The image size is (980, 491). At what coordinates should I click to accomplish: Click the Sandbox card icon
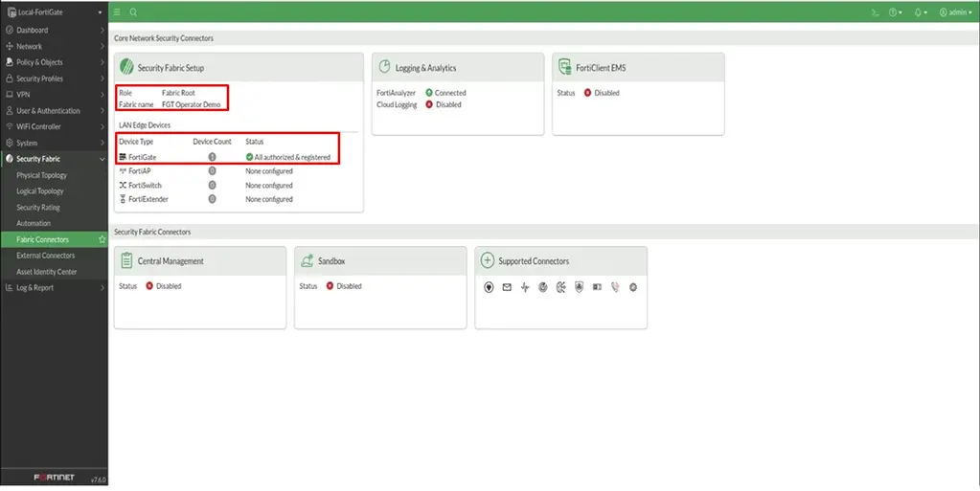point(307,260)
